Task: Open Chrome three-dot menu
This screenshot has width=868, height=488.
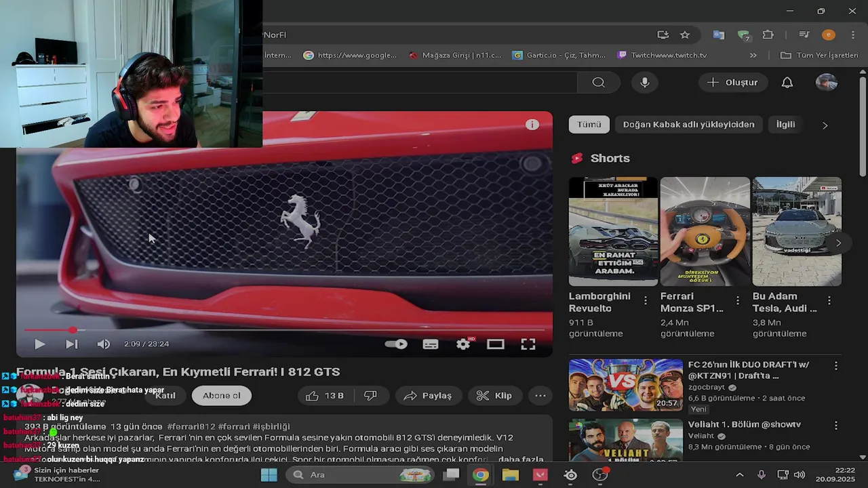Action: [x=852, y=35]
